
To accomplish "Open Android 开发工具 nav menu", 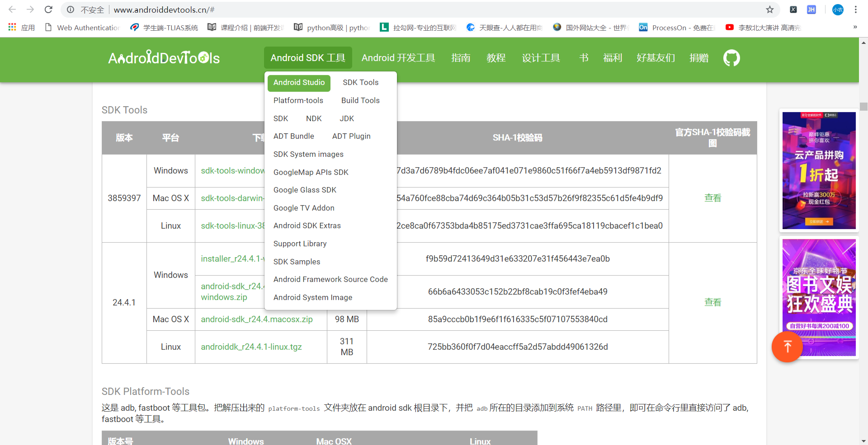I will coord(398,58).
